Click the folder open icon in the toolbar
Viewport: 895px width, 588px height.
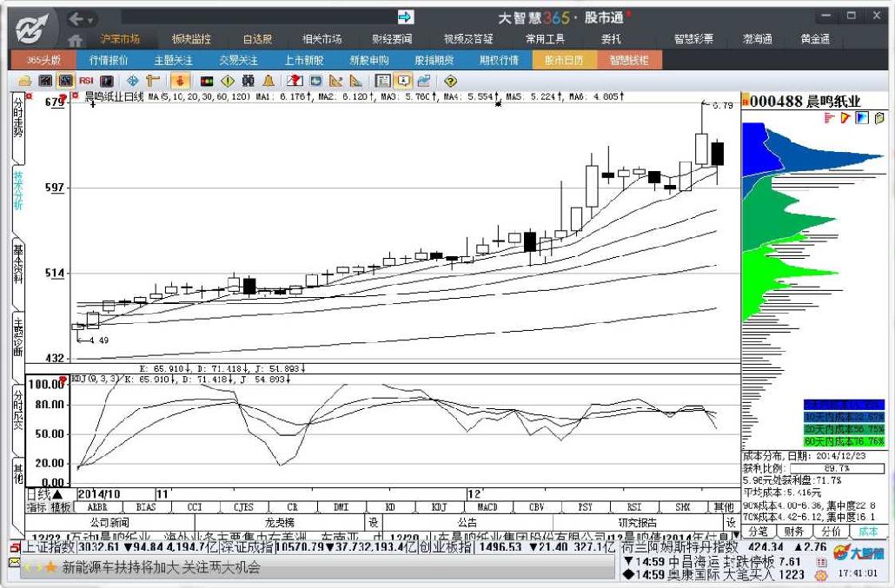24,81
